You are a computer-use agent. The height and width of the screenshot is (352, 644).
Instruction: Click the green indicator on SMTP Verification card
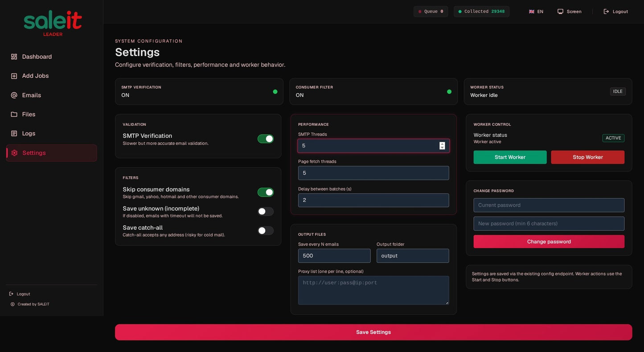point(275,92)
